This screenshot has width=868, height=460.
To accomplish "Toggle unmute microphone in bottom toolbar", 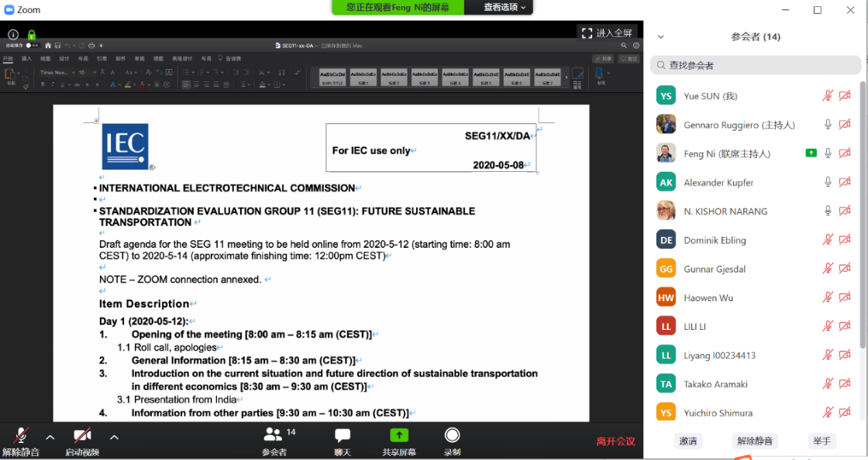I will point(21,436).
